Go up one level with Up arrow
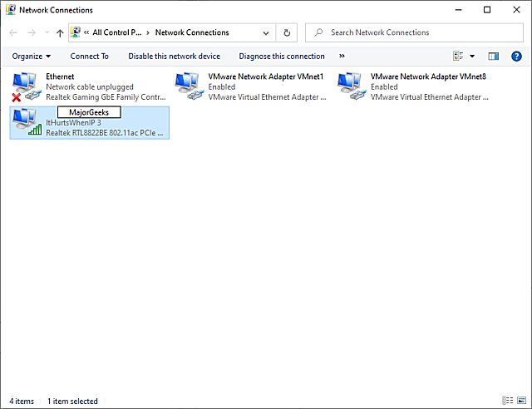The width and height of the screenshot is (532, 409). click(x=60, y=32)
